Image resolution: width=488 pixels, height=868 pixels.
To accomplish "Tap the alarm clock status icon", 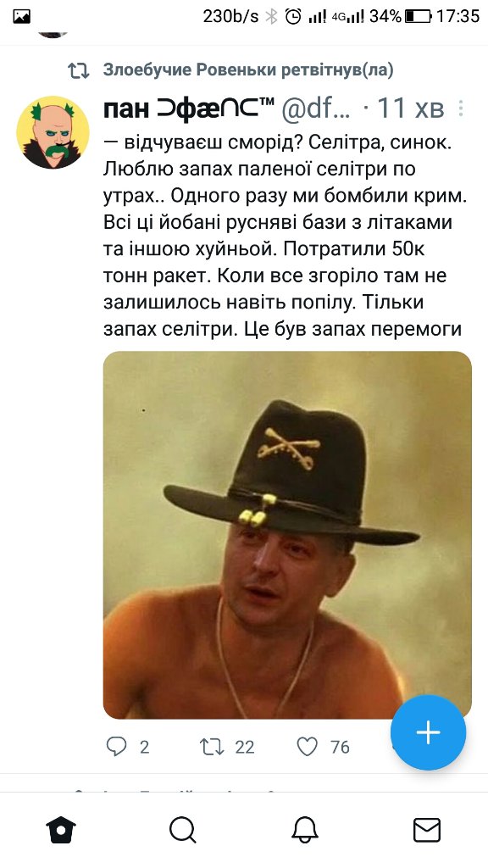I will pyautogui.click(x=293, y=17).
